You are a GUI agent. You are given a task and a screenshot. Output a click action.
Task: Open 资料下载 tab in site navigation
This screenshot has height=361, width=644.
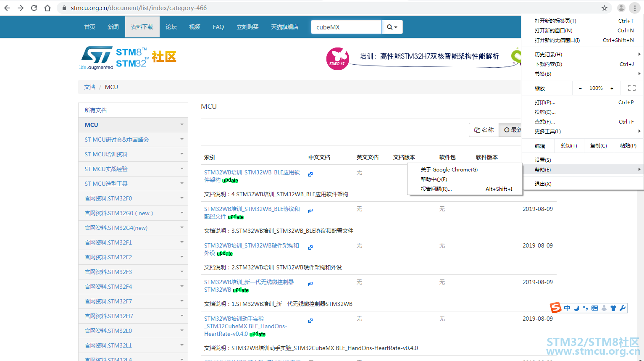click(x=142, y=27)
